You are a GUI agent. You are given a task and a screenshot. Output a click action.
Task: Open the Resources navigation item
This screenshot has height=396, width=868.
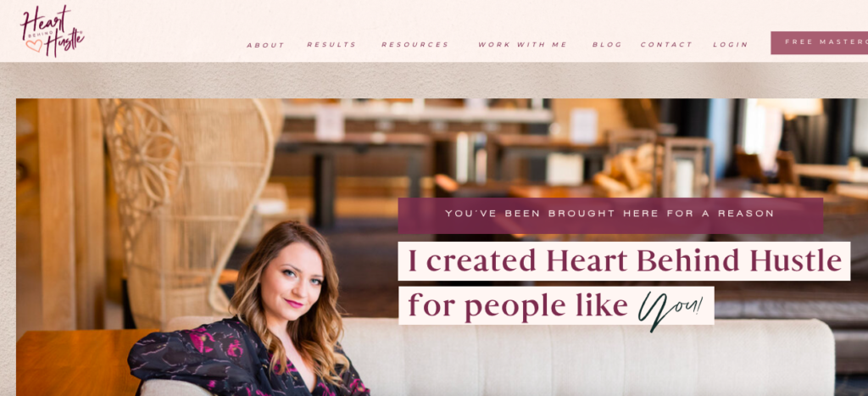pyautogui.click(x=415, y=44)
